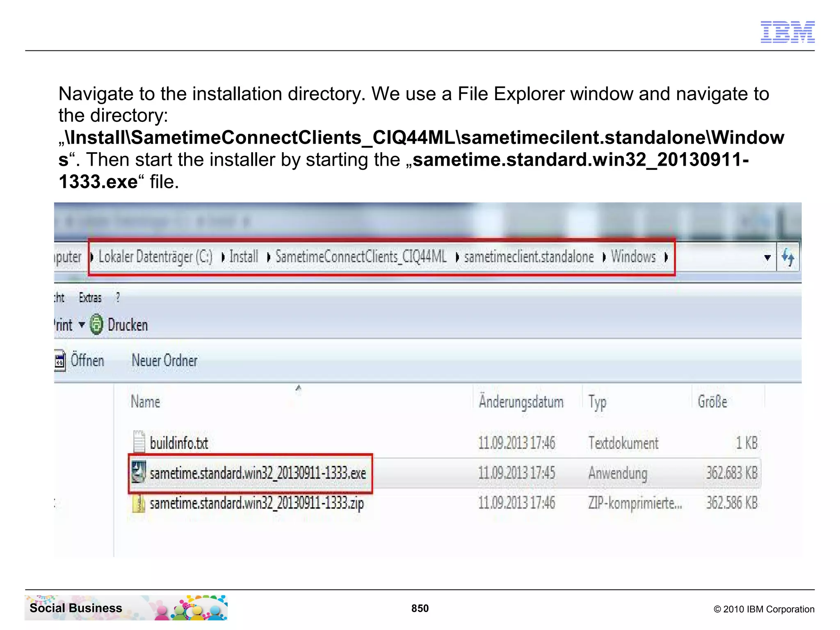
Task: Click the sametime zip archive icon
Action: coord(139,503)
